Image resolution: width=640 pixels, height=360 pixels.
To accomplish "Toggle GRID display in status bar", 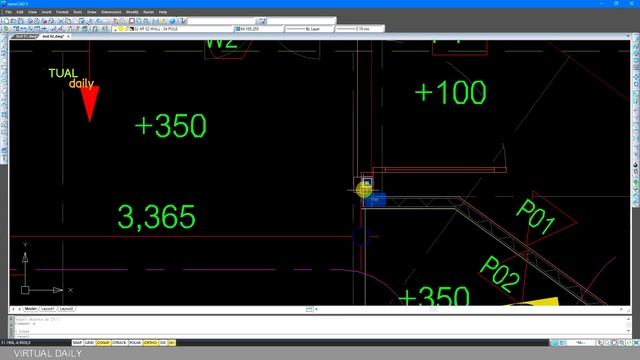I will pyautogui.click(x=89, y=343).
